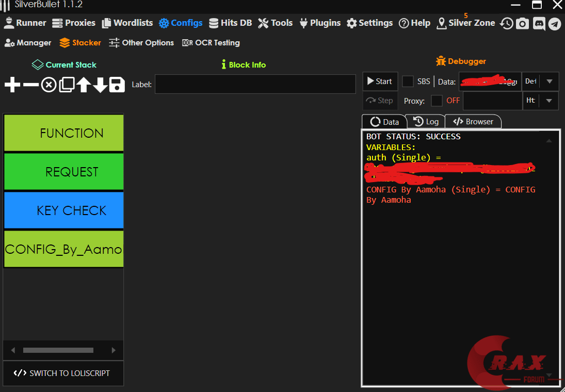Click Start in the Debugger
The height and width of the screenshot is (392, 565).
pos(380,81)
